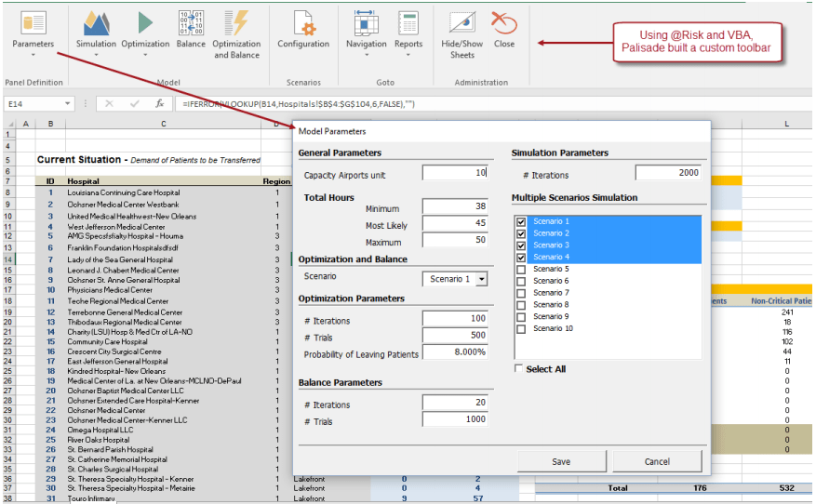Open the Parameters panel icon

[33, 23]
